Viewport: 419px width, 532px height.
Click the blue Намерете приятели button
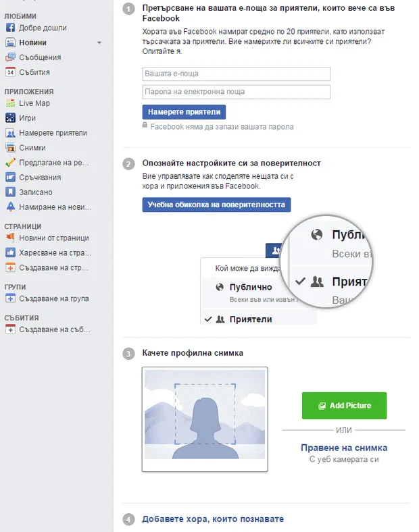(x=184, y=112)
